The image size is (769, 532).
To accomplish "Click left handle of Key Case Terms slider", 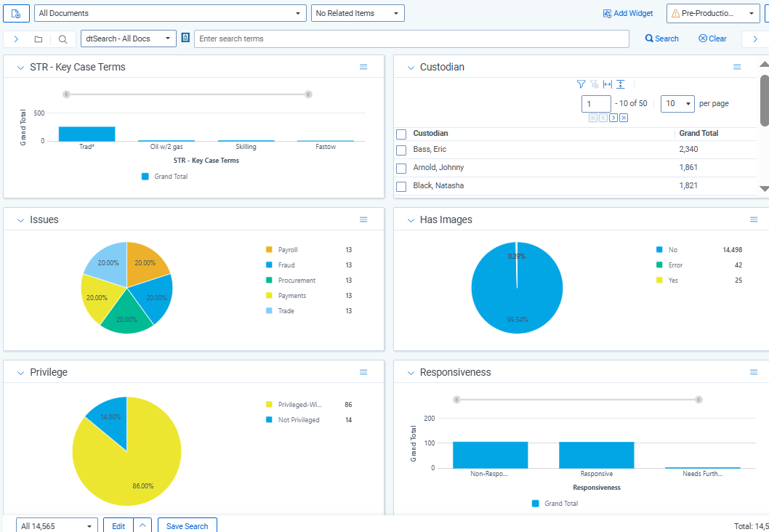I will (66, 94).
